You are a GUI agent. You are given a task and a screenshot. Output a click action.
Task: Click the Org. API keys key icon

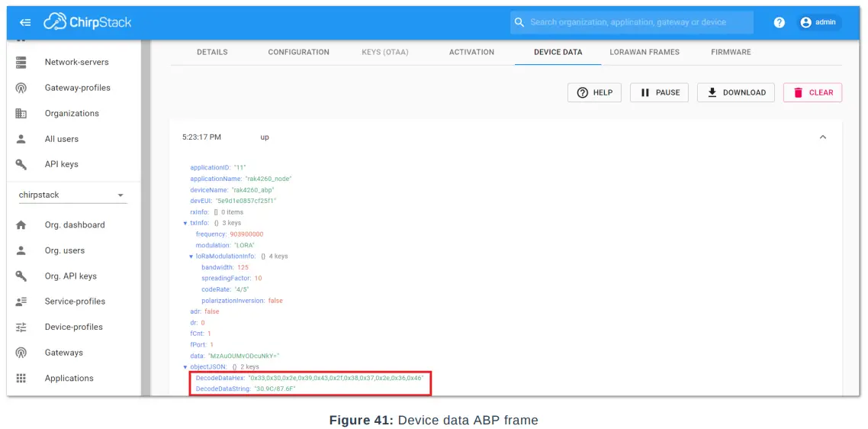coord(21,276)
